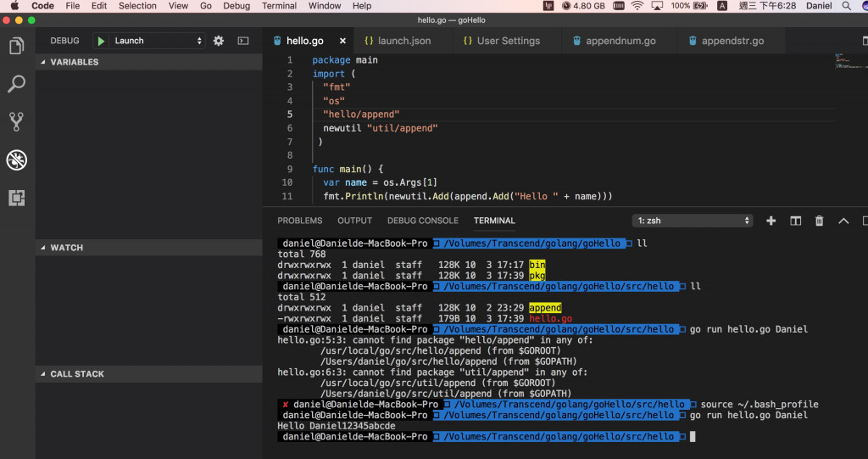The image size is (868, 459).
Task: Close the hello.go tab
Action: (x=342, y=41)
